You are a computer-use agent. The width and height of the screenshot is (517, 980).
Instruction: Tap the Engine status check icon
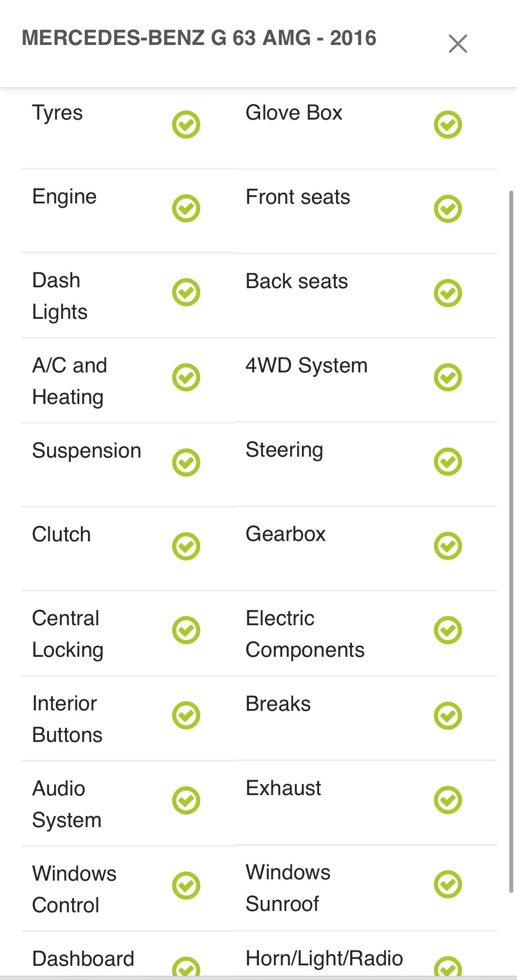[x=186, y=209]
